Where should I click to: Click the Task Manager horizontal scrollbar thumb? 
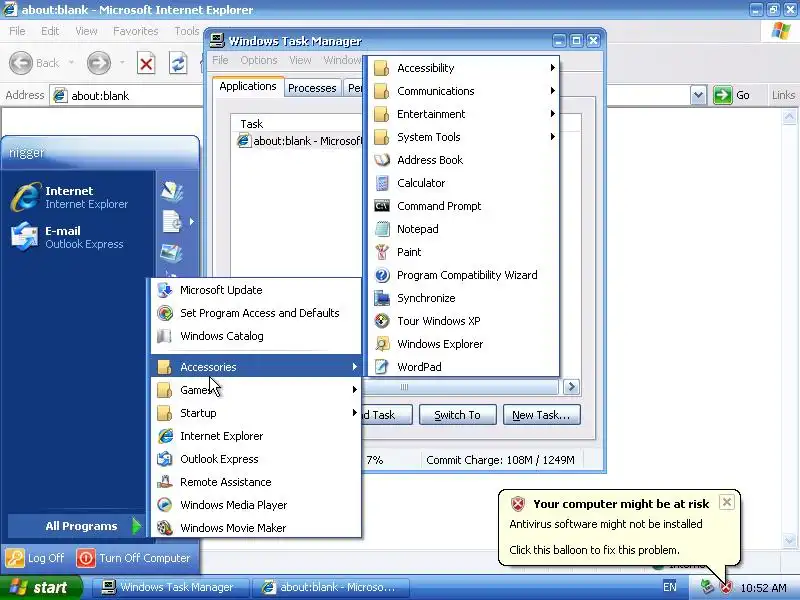pos(404,387)
